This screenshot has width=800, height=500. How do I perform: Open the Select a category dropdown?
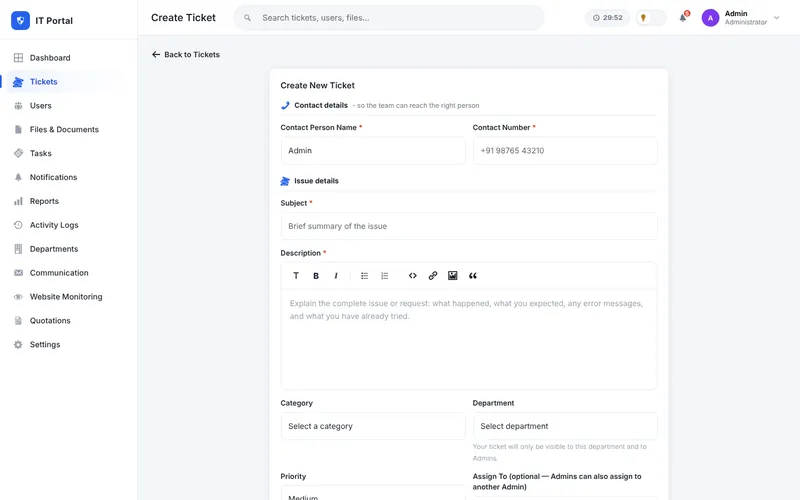click(x=373, y=426)
